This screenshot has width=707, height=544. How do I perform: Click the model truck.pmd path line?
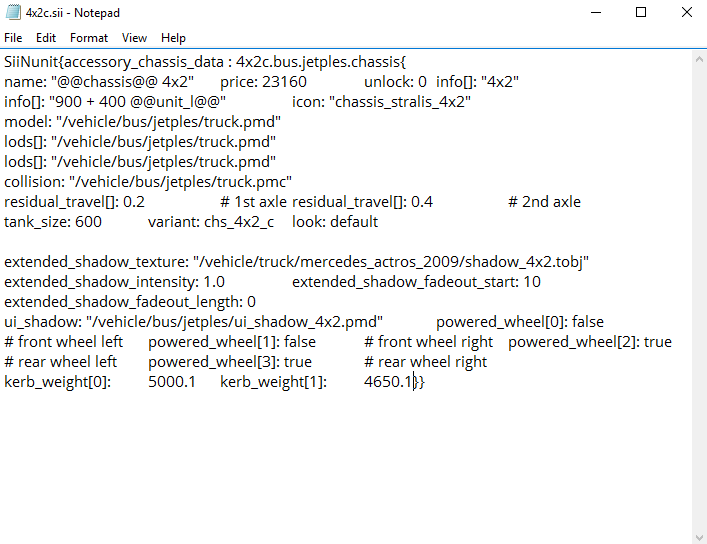[142, 122]
